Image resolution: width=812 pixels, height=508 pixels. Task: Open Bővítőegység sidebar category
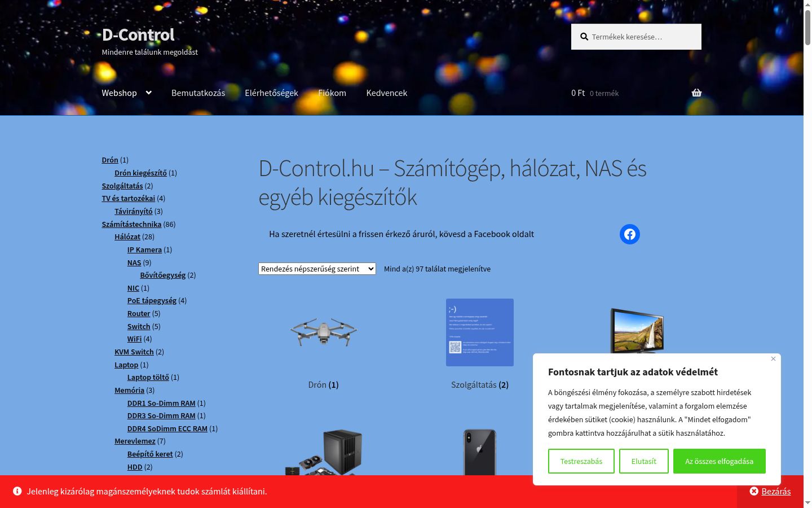(x=163, y=275)
